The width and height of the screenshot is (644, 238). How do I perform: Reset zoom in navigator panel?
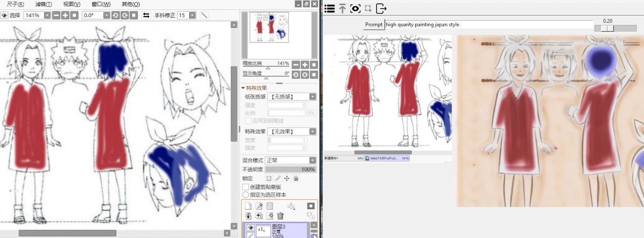point(314,65)
